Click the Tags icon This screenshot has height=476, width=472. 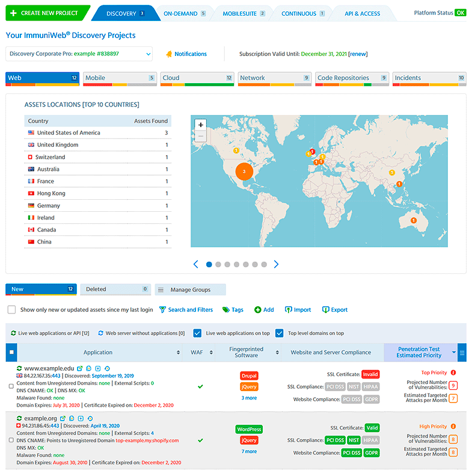[225, 310]
